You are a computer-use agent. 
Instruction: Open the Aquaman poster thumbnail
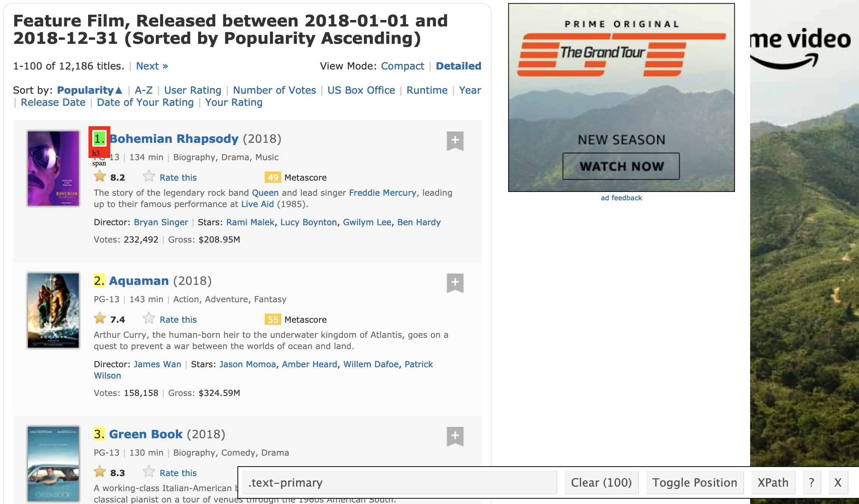tap(53, 310)
